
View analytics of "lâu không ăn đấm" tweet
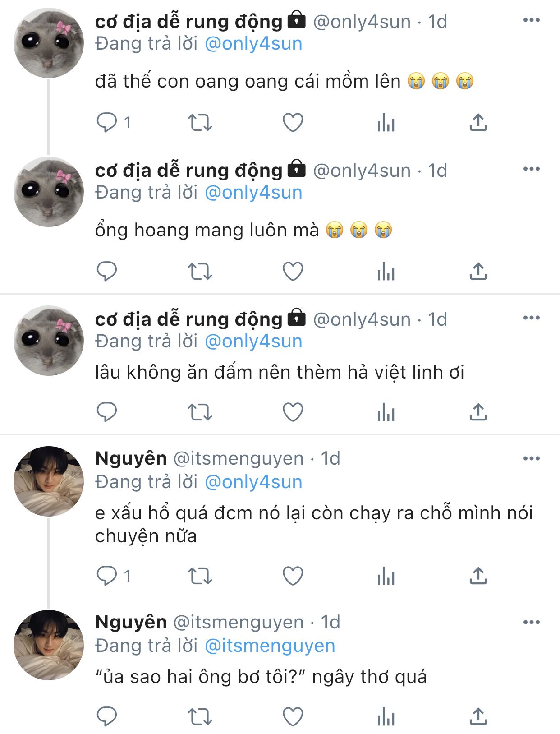[x=386, y=412]
